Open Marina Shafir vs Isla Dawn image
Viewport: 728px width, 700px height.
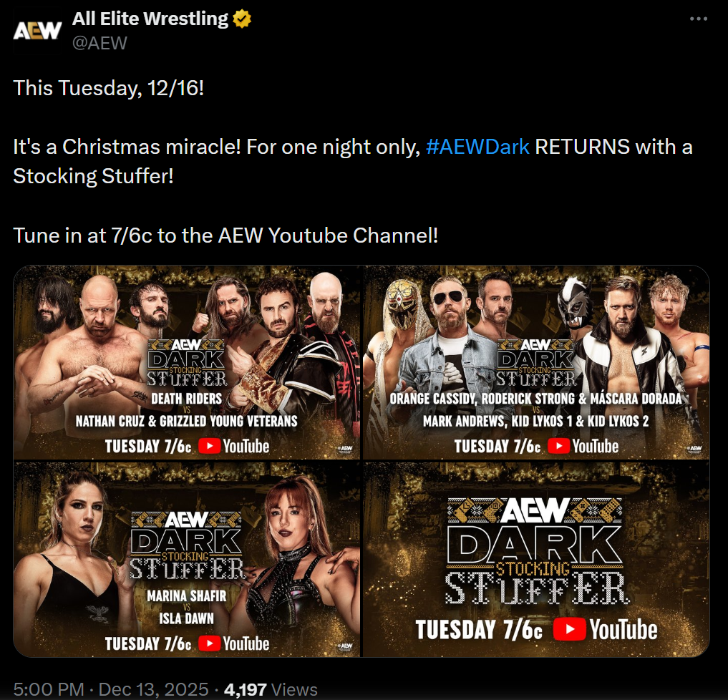(187, 560)
